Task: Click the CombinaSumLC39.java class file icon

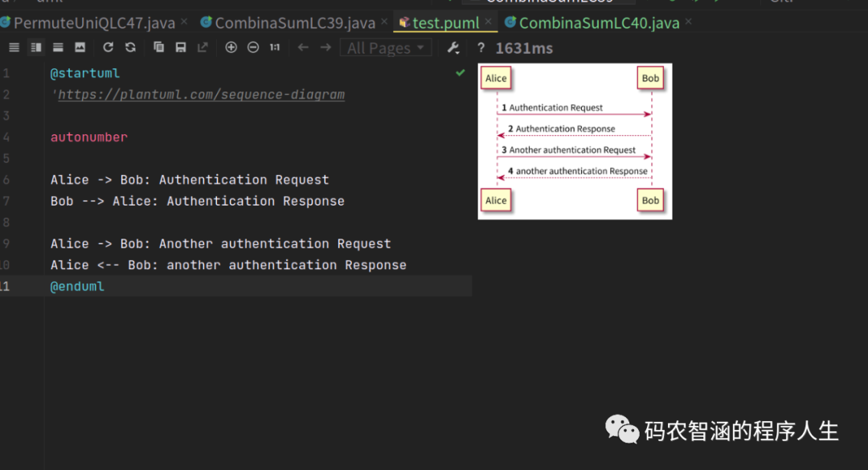Action: coord(206,22)
